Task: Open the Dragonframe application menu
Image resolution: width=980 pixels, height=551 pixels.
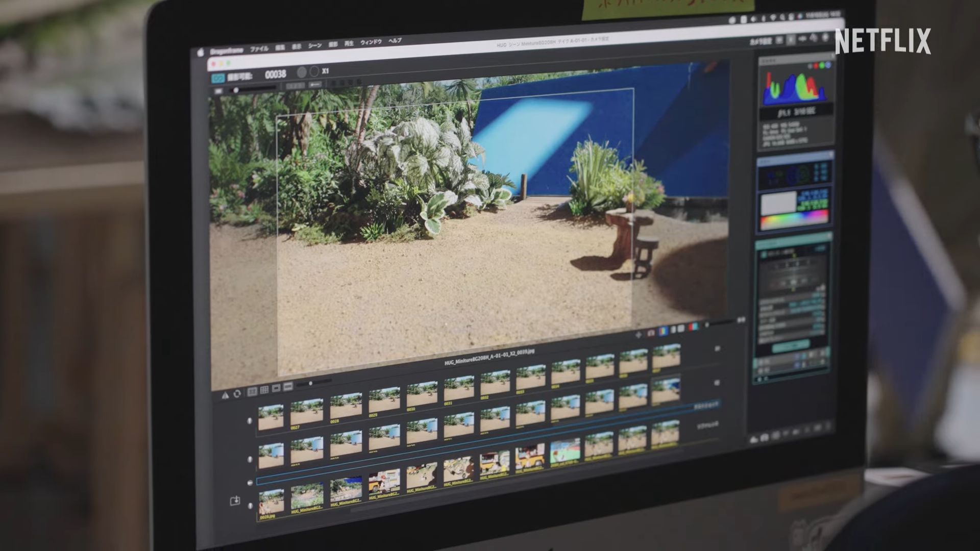Action: [226, 52]
